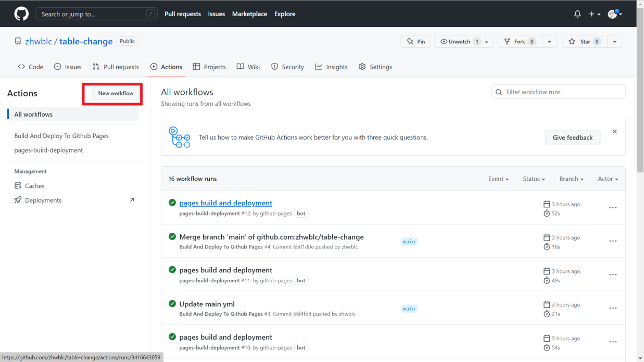Open the three-dot menu for run #11

(613, 274)
